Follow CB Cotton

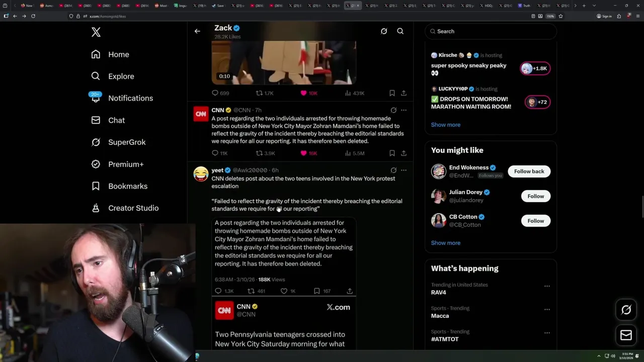535,221
